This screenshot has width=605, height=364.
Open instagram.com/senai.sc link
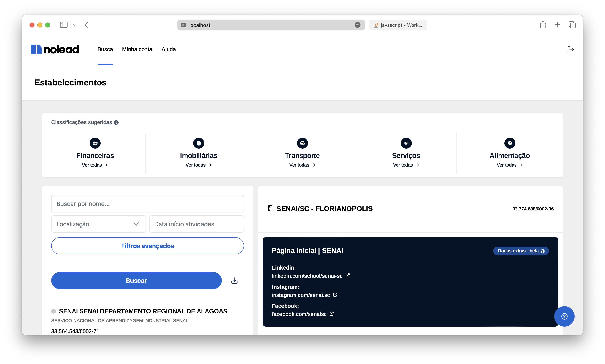coord(301,295)
